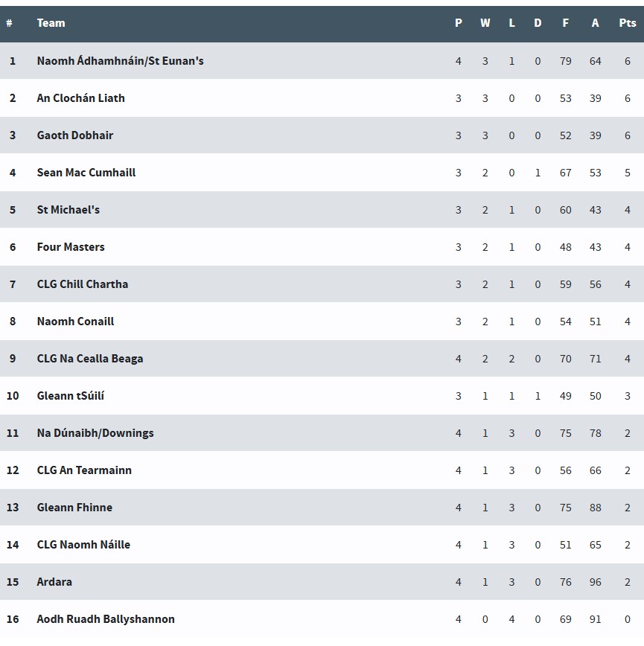Open Naomh Conaill team entry
This screenshot has height=646, width=644.
coord(75,322)
